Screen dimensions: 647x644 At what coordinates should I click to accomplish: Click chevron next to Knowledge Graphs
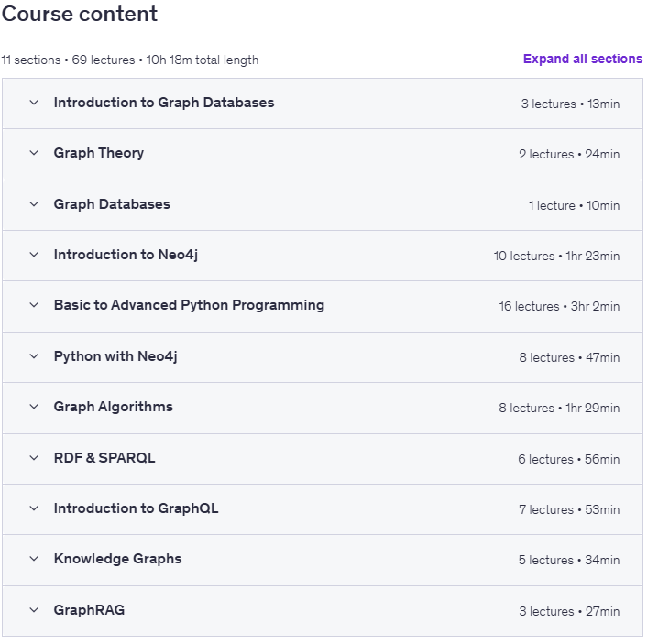[x=34, y=559]
